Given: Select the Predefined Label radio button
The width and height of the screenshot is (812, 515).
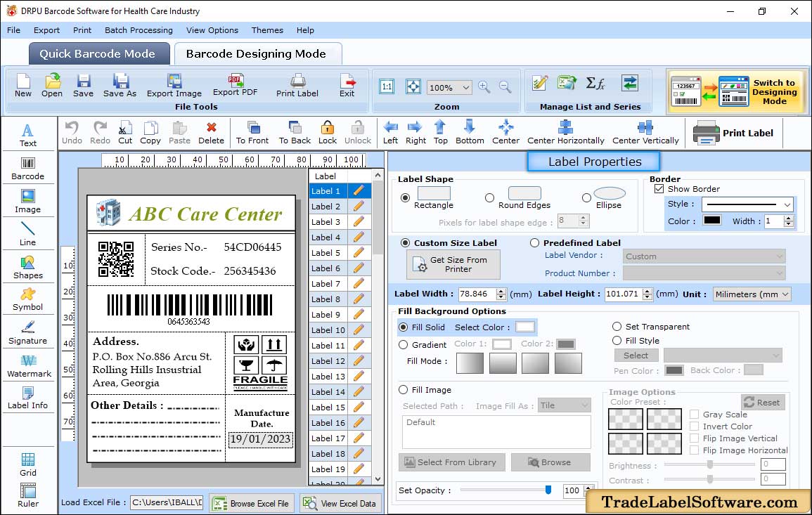Looking at the screenshot, I should [534, 243].
